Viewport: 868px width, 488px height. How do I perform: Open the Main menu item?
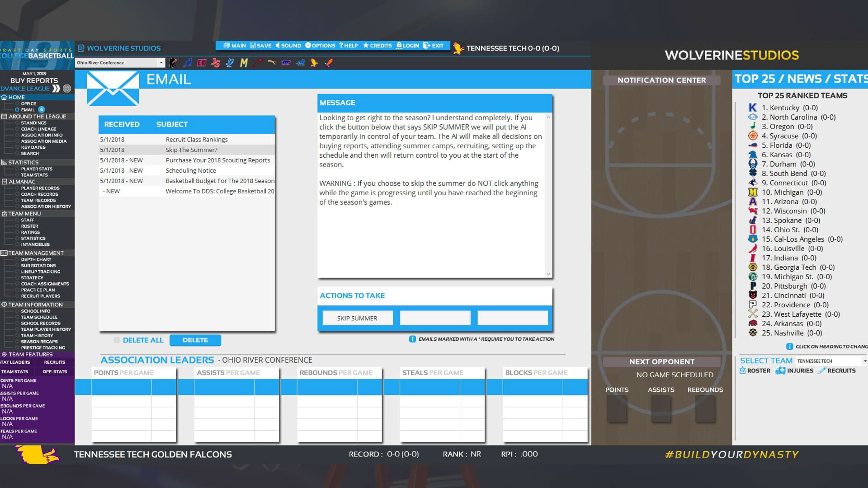(235, 46)
